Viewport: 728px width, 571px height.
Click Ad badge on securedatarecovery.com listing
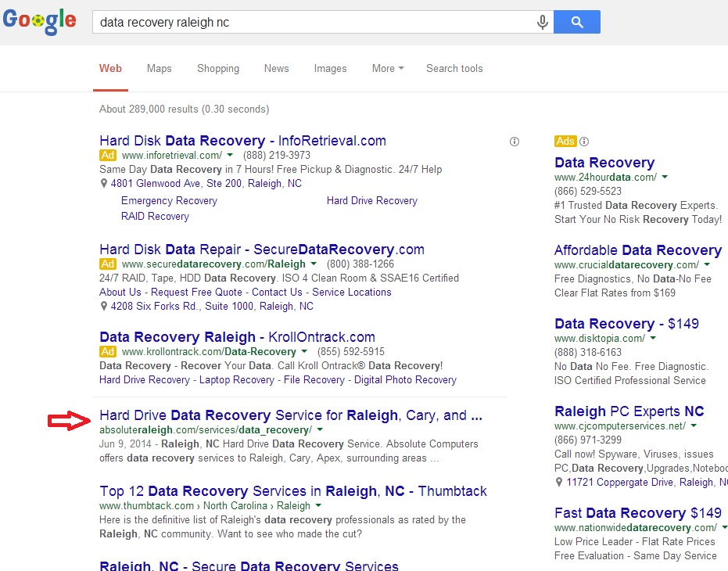pyautogui.click(x=108, y=264)
